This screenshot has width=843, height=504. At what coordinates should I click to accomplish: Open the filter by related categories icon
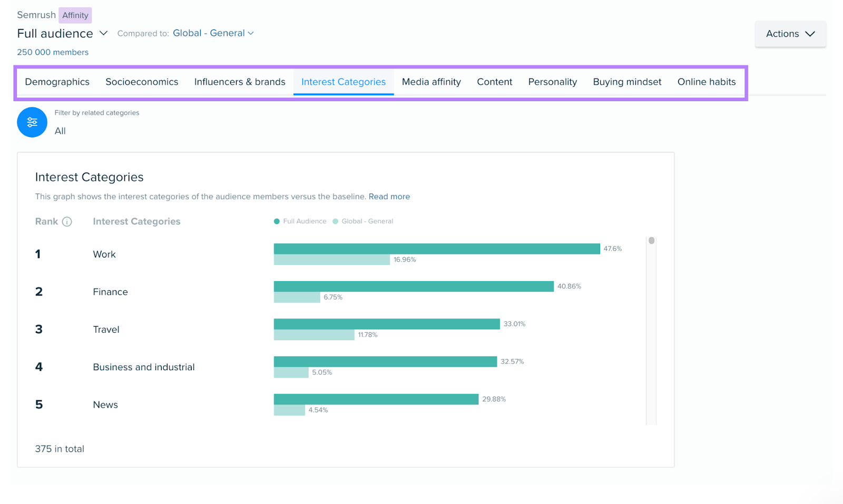pyautogui.click(x=32, y=122)
